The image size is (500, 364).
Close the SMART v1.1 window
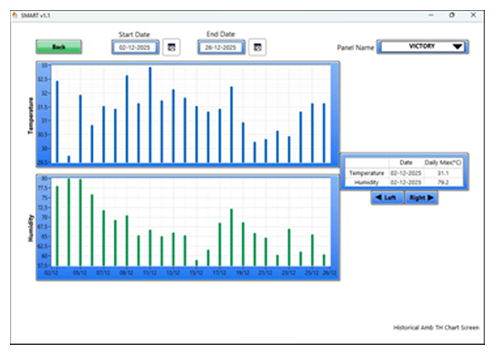[473, 15]
